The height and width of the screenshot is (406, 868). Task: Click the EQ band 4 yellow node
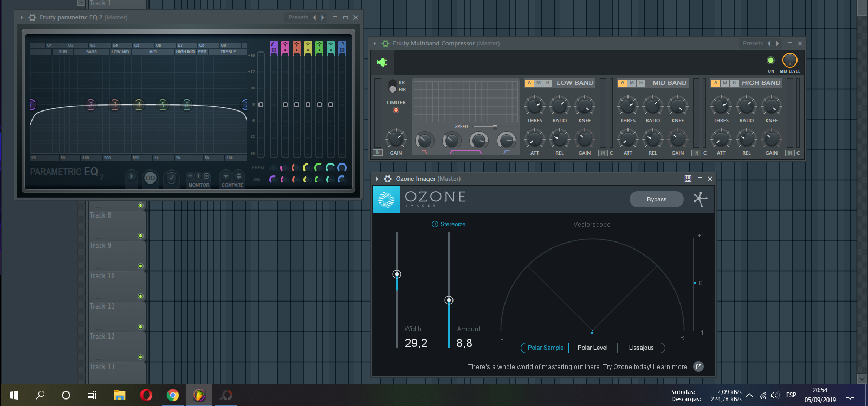(x=139, y=105)
